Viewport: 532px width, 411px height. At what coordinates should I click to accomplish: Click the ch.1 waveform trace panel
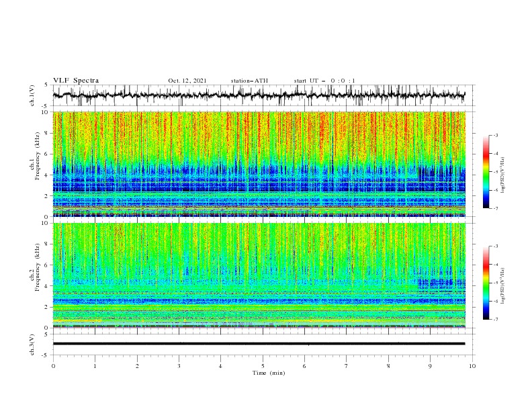click(x=263, y=95)
